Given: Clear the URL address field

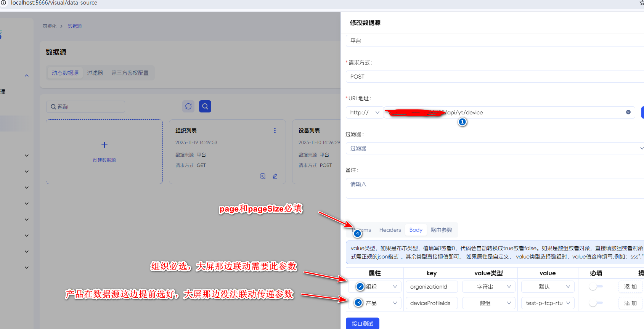Looking at the screenshot, I should tap(628, 112).
